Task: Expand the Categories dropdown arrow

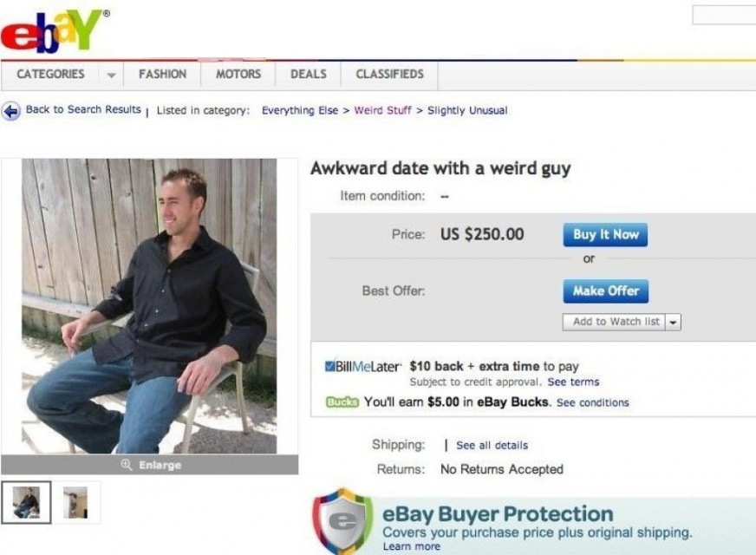Action: coord(111,75)
